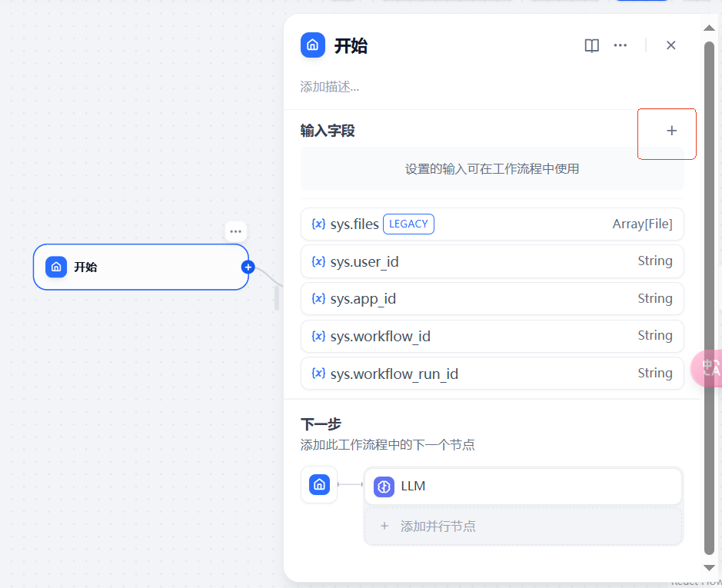Image resolution: width=722 pixels, height=588 pixels.
Task: Select the sys.app_id variable row
Action: click(x=492, y=299)
